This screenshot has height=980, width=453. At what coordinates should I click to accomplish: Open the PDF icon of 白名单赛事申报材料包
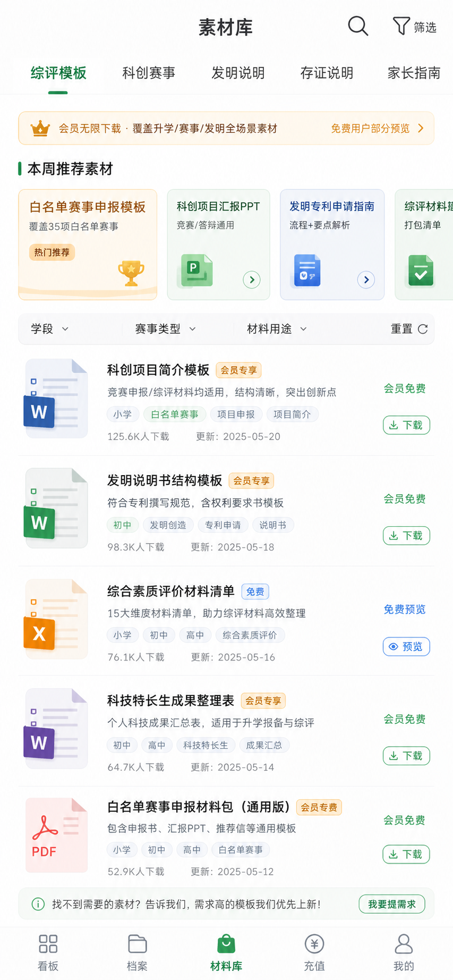(x=56, y=835)
